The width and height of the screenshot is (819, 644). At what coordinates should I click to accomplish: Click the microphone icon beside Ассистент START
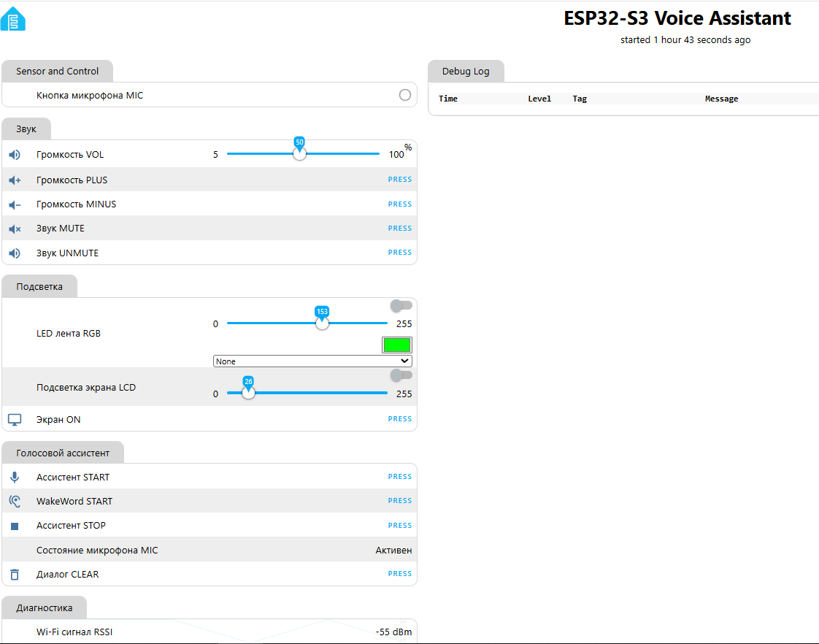15,477
